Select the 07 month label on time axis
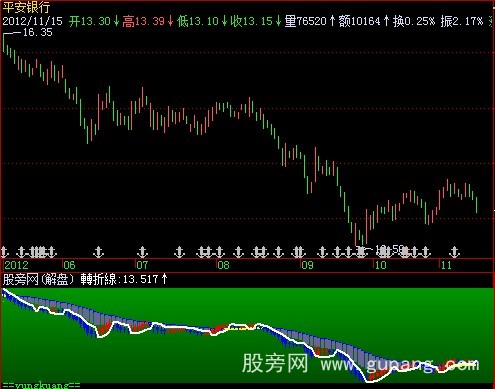Screen dimensions: 495x389 coord(142,265)
